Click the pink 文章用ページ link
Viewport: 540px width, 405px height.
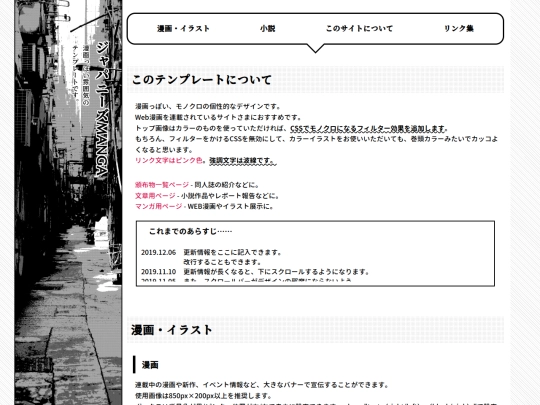(x=155, y=196)
